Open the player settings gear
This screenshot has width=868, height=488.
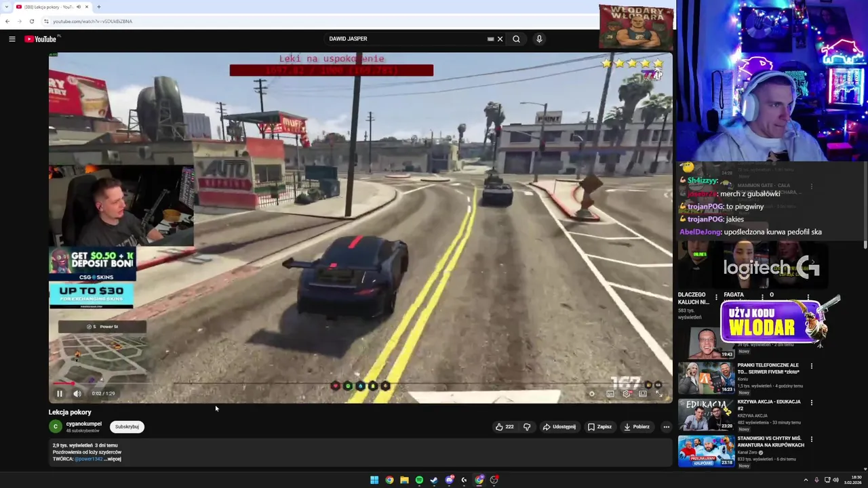pyautogui.click(x=626, y=393)
